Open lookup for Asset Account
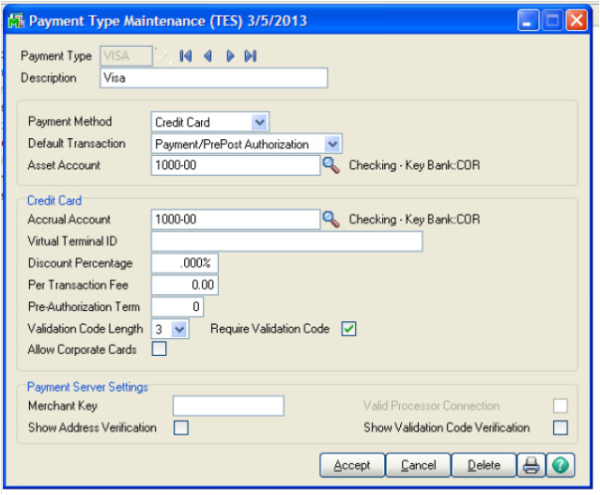The image size is (600, 495). coord(330,166)
